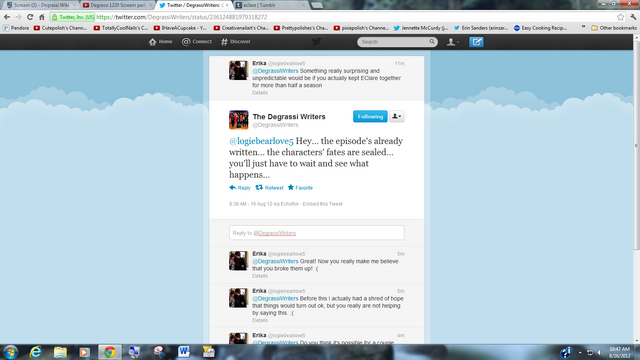The image size is (640, 360).
Task: Click the browser forward arrow
Action: click(18, 17)
